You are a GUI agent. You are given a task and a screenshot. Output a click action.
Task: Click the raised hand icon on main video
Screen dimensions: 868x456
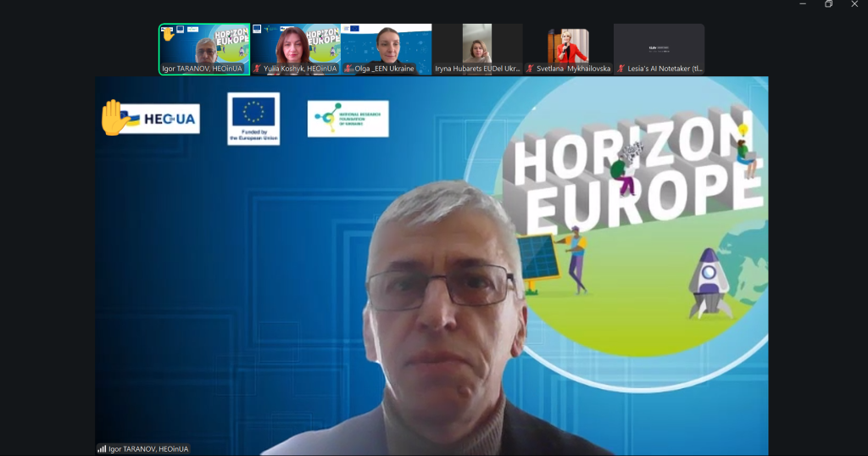[114, 118]
